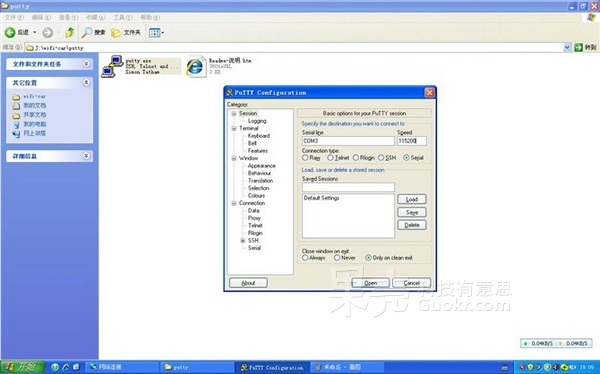Open the address bar dropdown arrow
The image size is (600, 374).
coord(567,47)
